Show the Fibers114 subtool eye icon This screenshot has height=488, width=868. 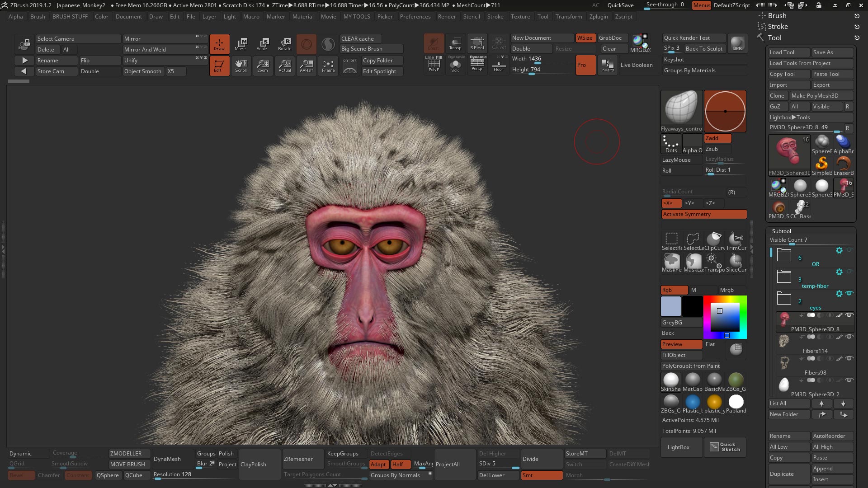point(849,337)
